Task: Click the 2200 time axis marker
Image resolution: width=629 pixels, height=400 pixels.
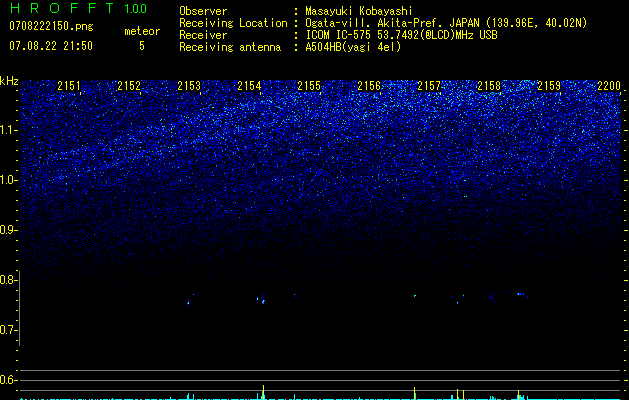Action: click(609, 86)
